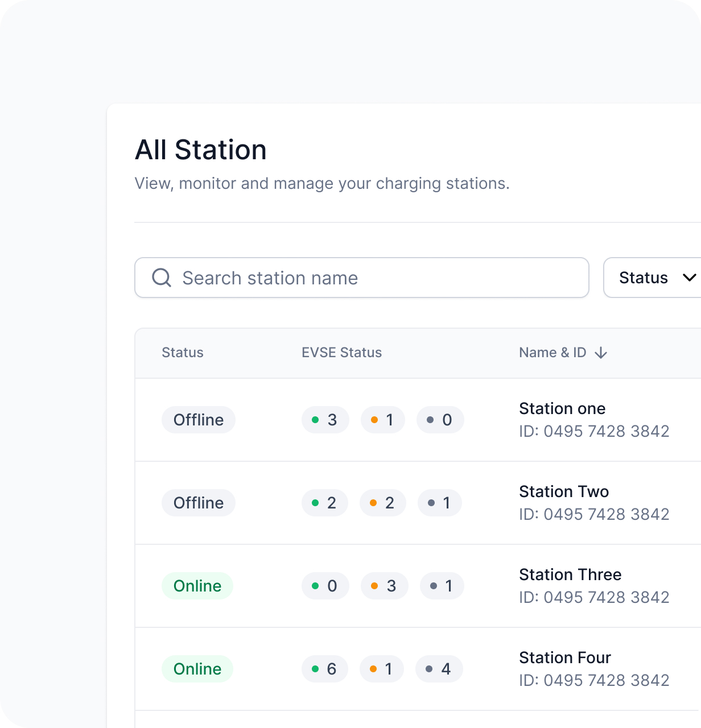701x728 pixels.
Task: Click the ID under Station Three
Action: click(594, 597)
